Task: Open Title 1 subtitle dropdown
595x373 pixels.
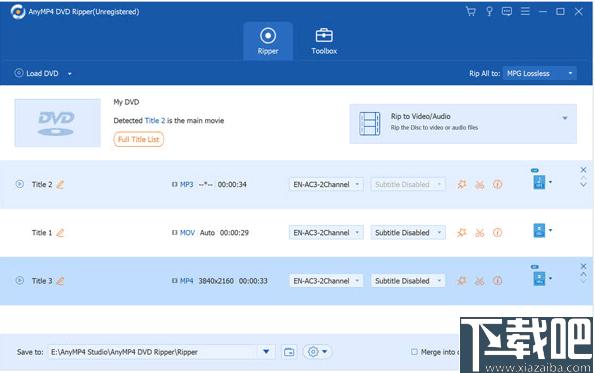Action: point(408,233)
